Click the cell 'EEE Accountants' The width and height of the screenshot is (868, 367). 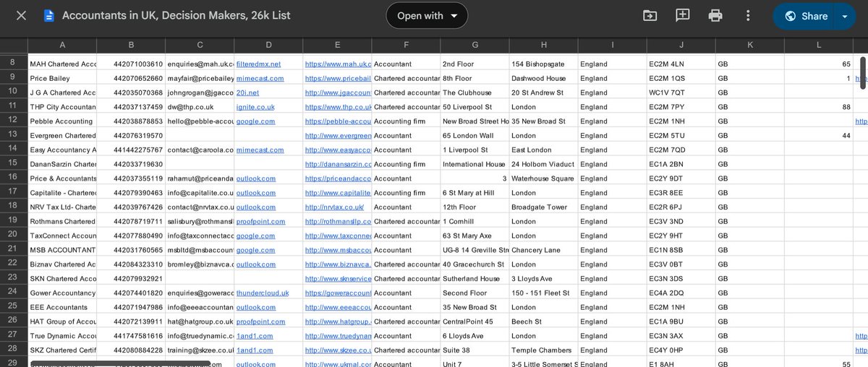click(x=62, y=307)
